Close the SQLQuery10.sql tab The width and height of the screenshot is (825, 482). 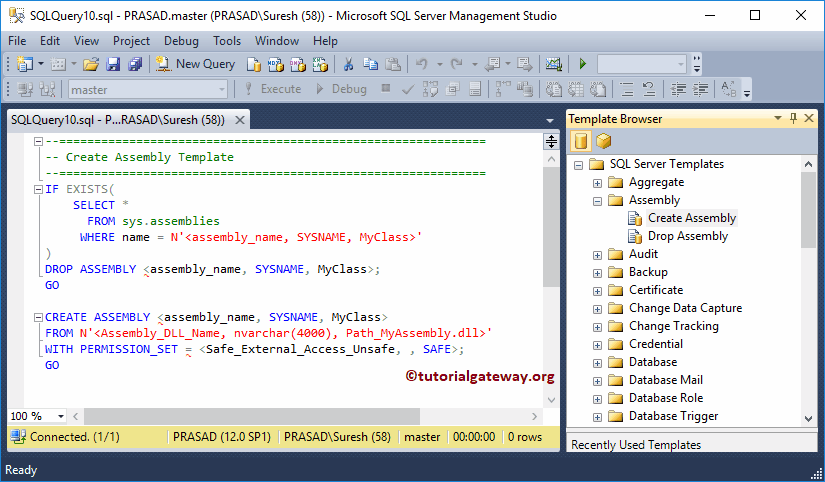(x=239, y=120)
